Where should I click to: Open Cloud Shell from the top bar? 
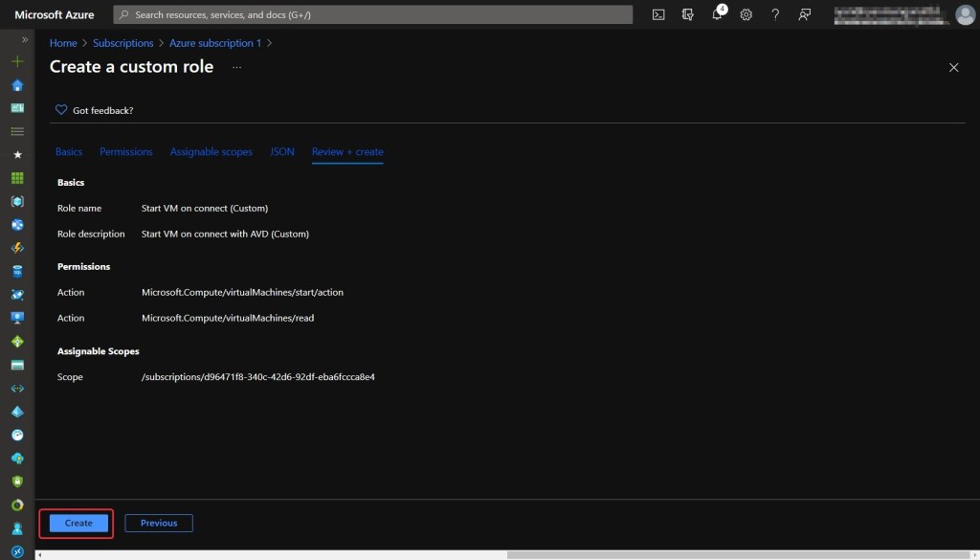point(658,15)
